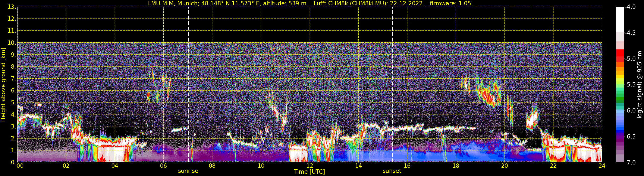Click the white dashed sunrise marker line

coord(188,75)
